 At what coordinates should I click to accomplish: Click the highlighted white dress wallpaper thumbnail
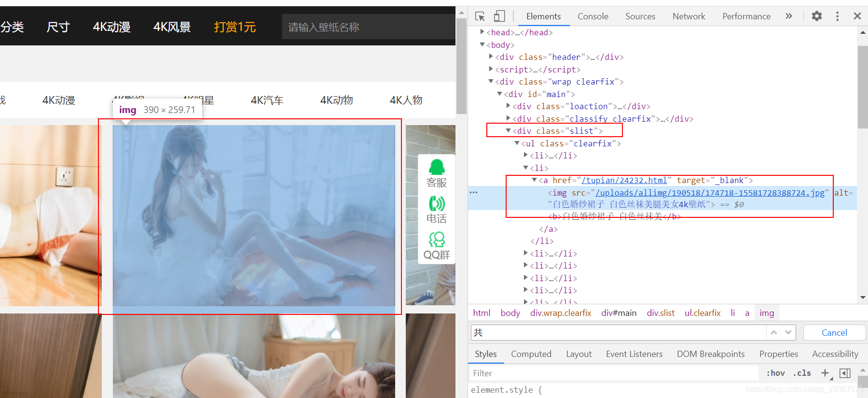254,215
